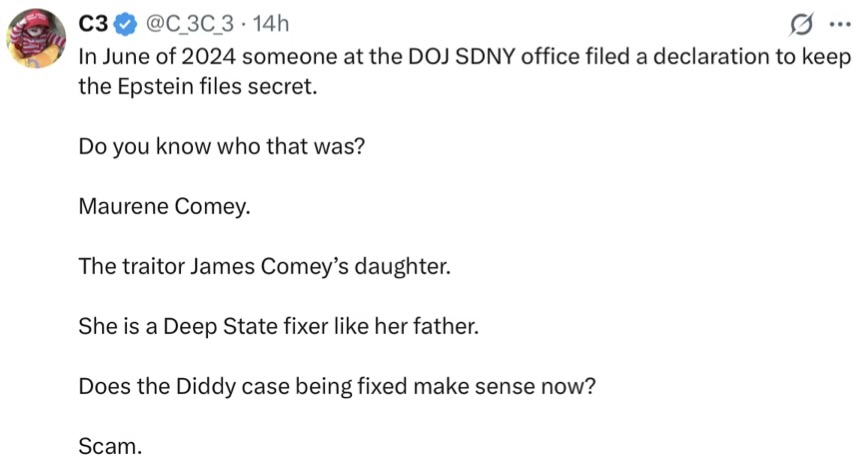This screenshot has height=472, width=860.
Task: Click the 'She is a Deep State fixer' line
Action: click(279, 326)
